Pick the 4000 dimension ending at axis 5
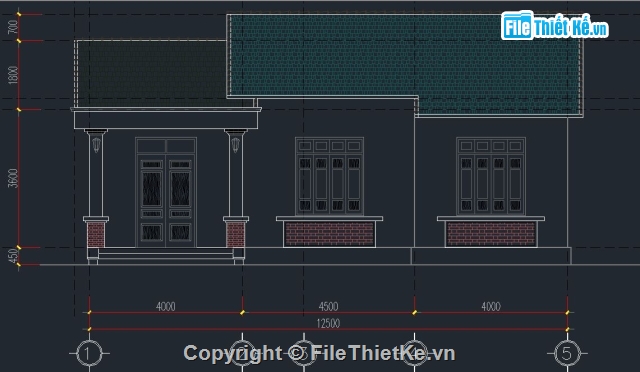 tap(491, 306)
